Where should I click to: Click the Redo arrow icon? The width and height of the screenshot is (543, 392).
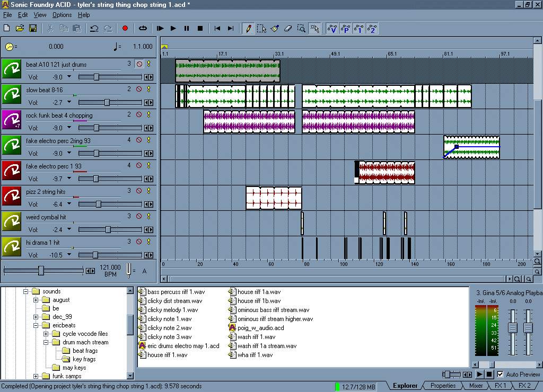108,29
